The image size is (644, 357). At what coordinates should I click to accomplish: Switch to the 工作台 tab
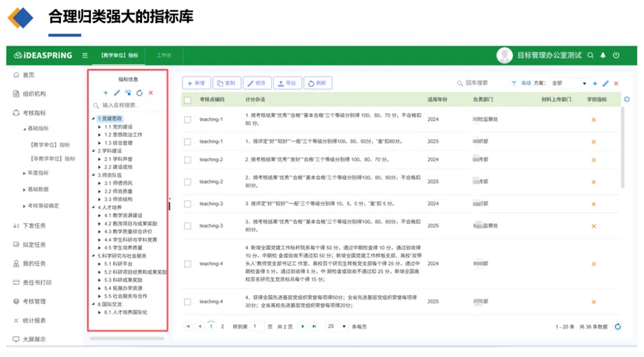tap(164, 55)
